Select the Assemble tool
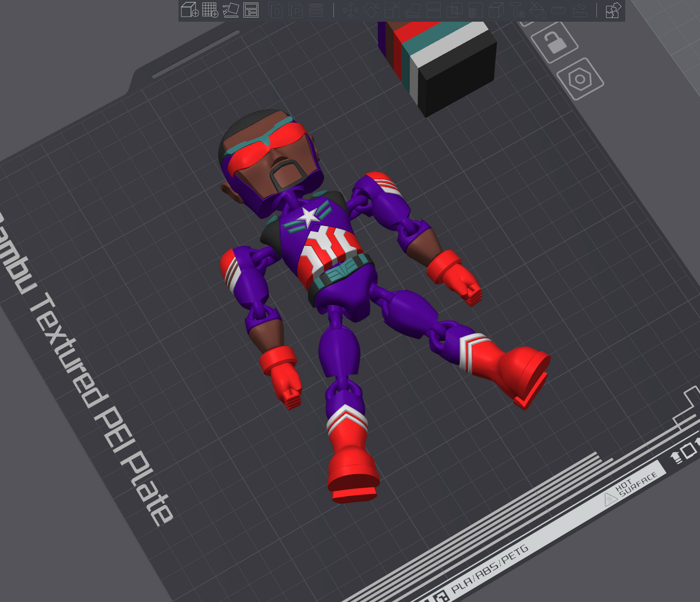The width and height of the screenshot is (700, 602). [x=579, y=10]
